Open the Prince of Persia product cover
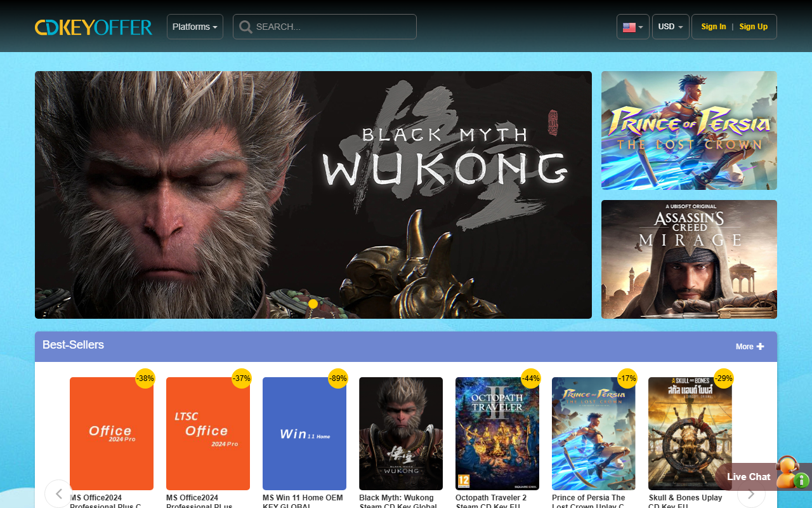 [x=594, y=434]
